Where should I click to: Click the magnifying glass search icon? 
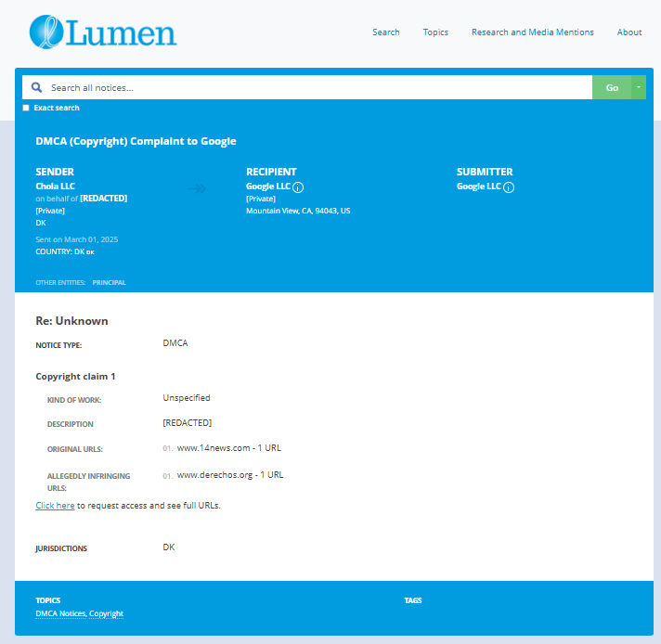click(x=37, y=87)
